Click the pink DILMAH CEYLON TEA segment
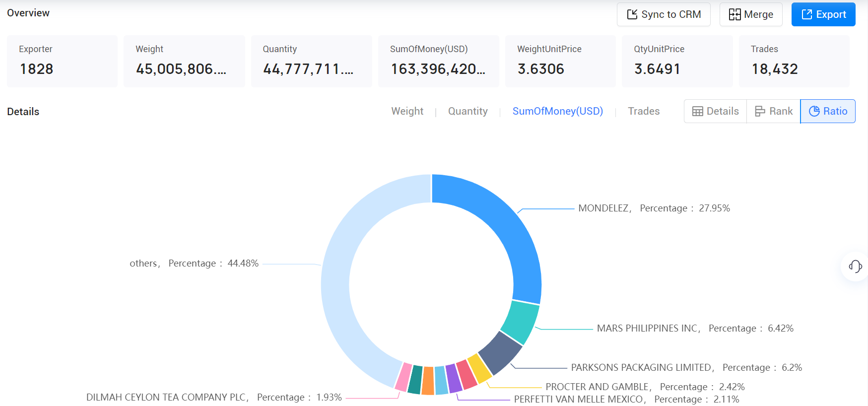The image size is (868, 406). click(x=404, y=377)
